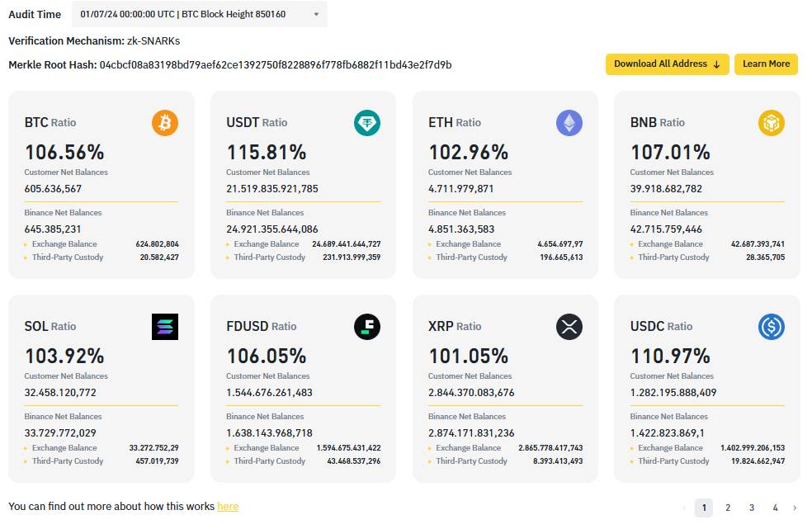The image size is (812, 529).
Task: Click ETH third-party custody value 196.665,613
Action: tap(562, 257)
